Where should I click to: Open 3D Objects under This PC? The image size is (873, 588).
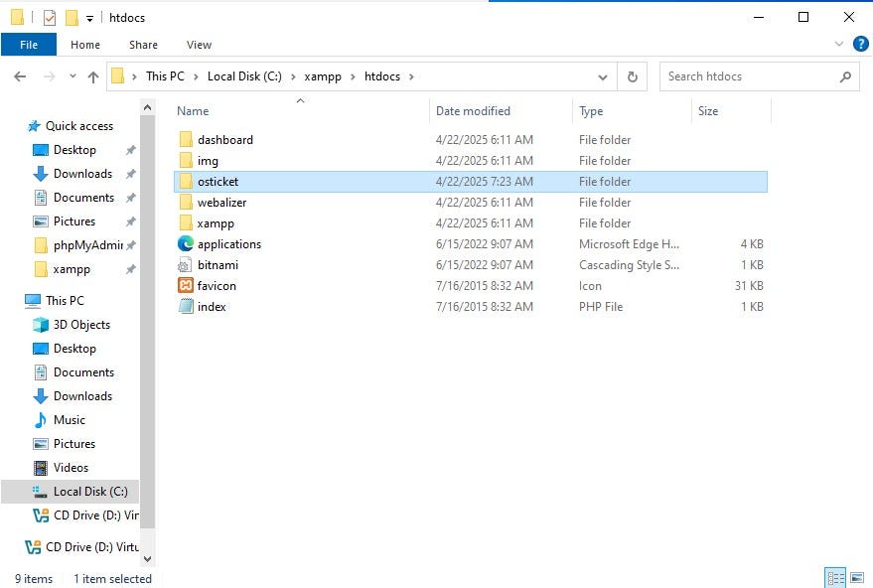click(81, 325)
